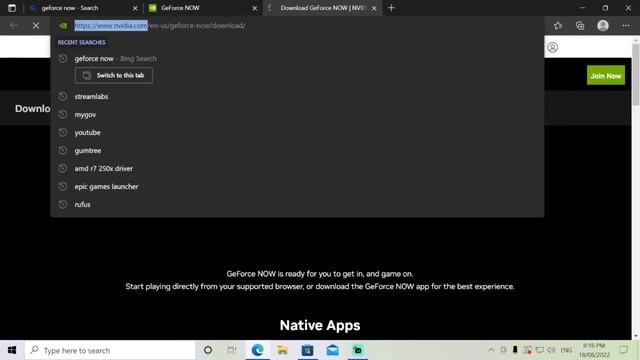Go back to the previous page
The image size is (640, 360).
click(14, 26)
